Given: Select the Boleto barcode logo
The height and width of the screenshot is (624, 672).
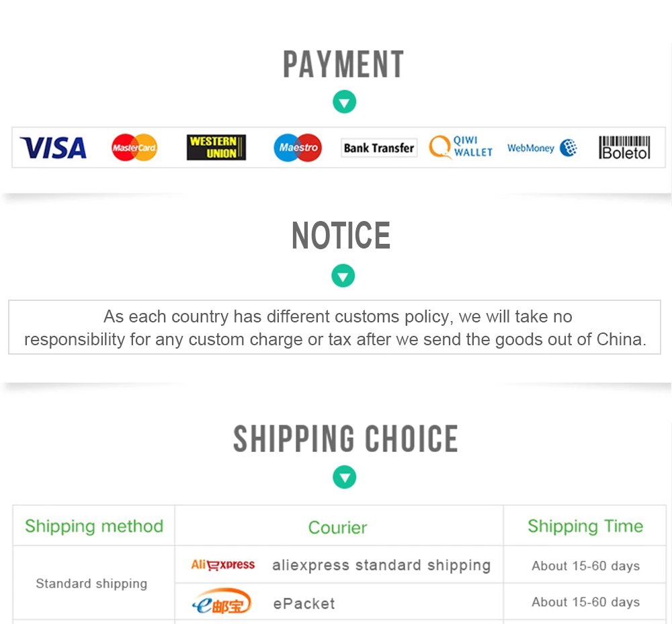Looking at the screenshot, I should (624, 147).
